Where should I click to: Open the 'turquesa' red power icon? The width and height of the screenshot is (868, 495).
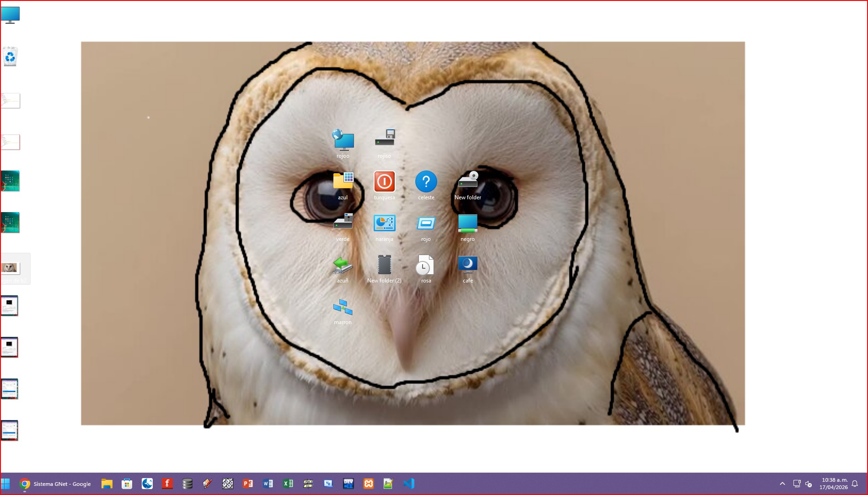pos(384,182)
